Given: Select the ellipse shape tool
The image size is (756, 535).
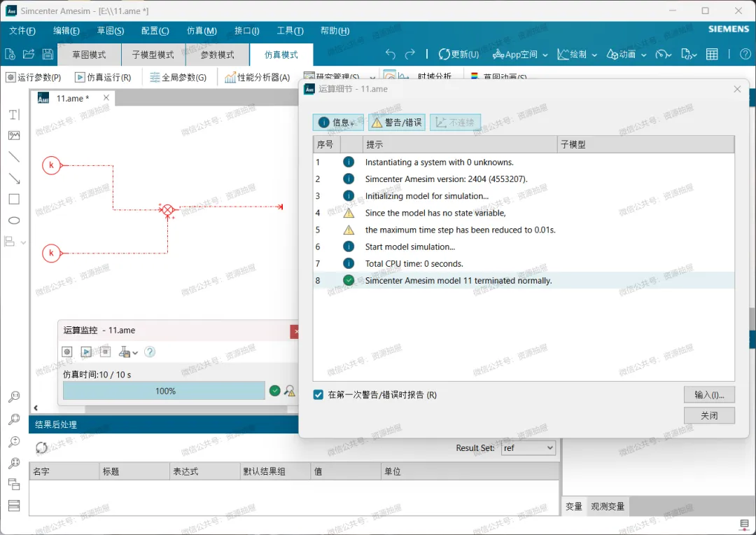Looking at the screenshot, I should click(x=14, y=221).
